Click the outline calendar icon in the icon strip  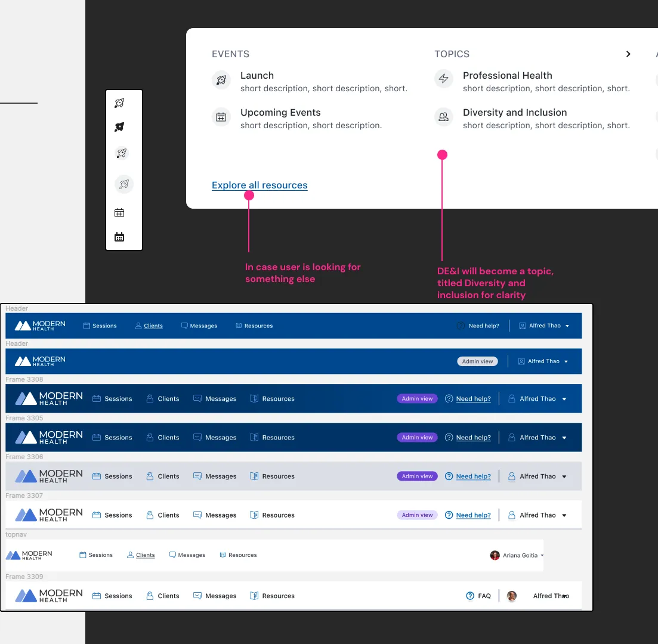tap(119, 213)
